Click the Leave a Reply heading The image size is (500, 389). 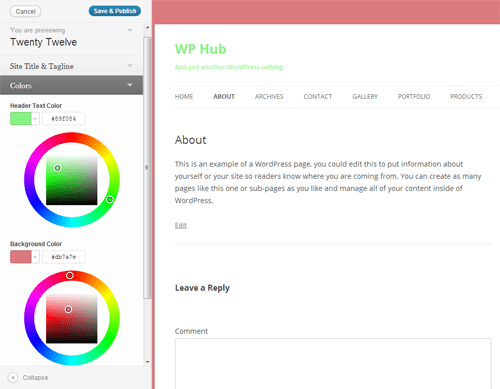coord(202,288)
